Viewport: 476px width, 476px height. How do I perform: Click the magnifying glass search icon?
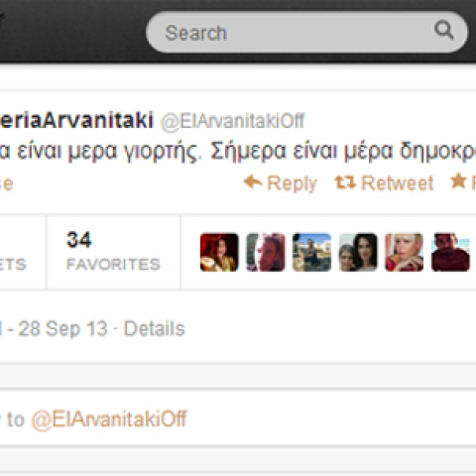click(x=443, y=30)
